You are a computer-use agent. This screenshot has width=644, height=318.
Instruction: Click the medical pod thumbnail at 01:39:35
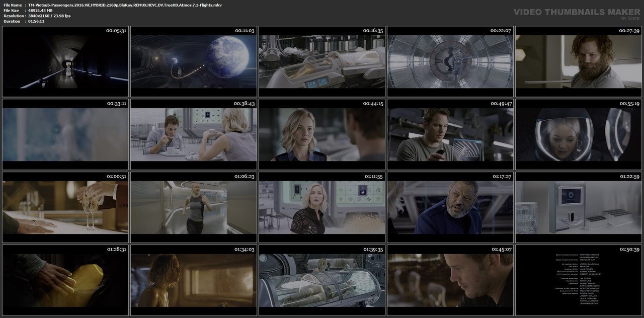pyautogui.click(x=322, y=280)
